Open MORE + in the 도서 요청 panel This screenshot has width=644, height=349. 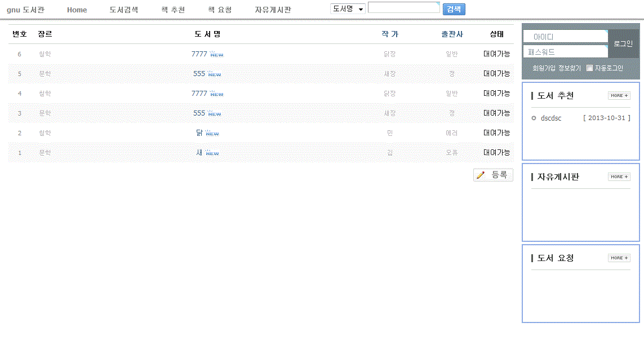(619, 258)
